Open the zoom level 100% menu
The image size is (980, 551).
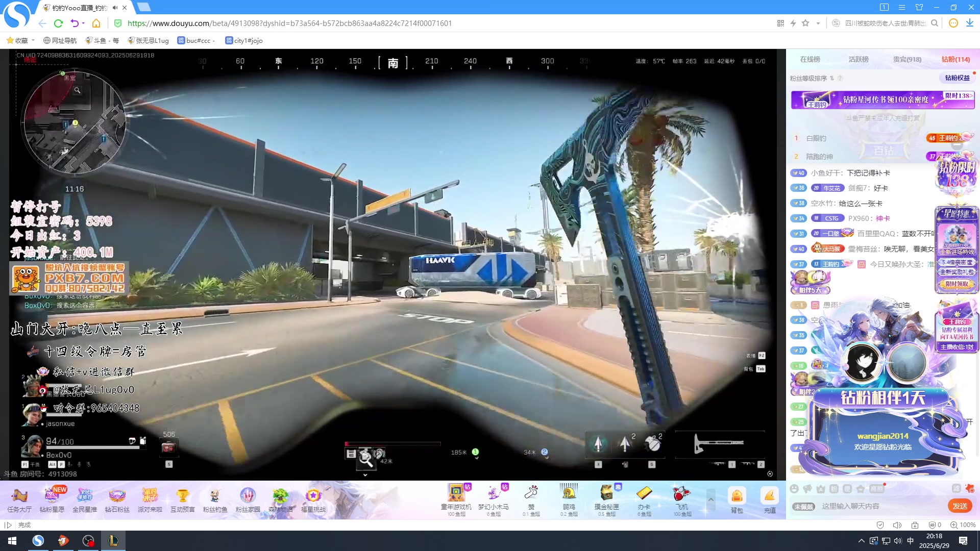click(x=963, y=525)
